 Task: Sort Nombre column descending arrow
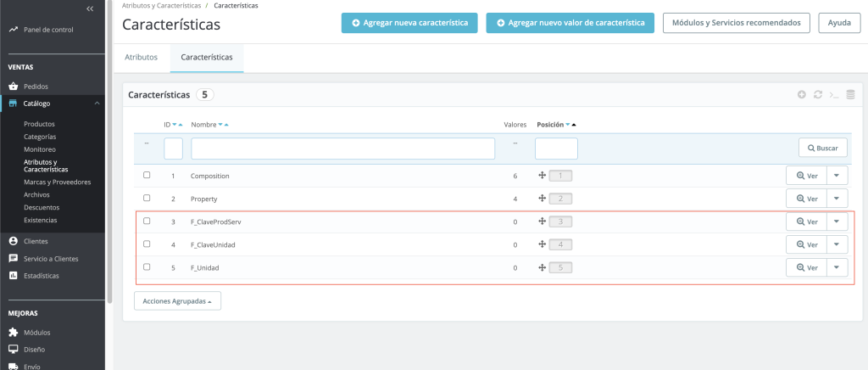[220, 125]
